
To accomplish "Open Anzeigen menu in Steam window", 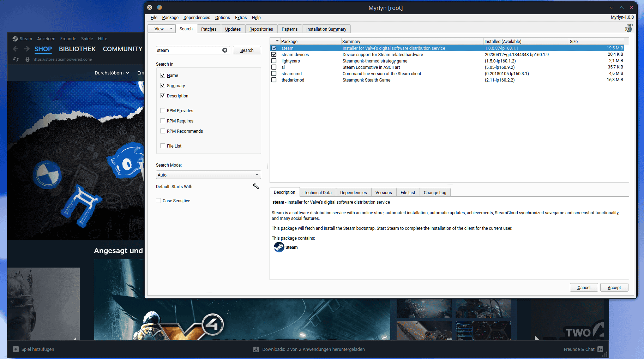I will click(x=46, y=39).
